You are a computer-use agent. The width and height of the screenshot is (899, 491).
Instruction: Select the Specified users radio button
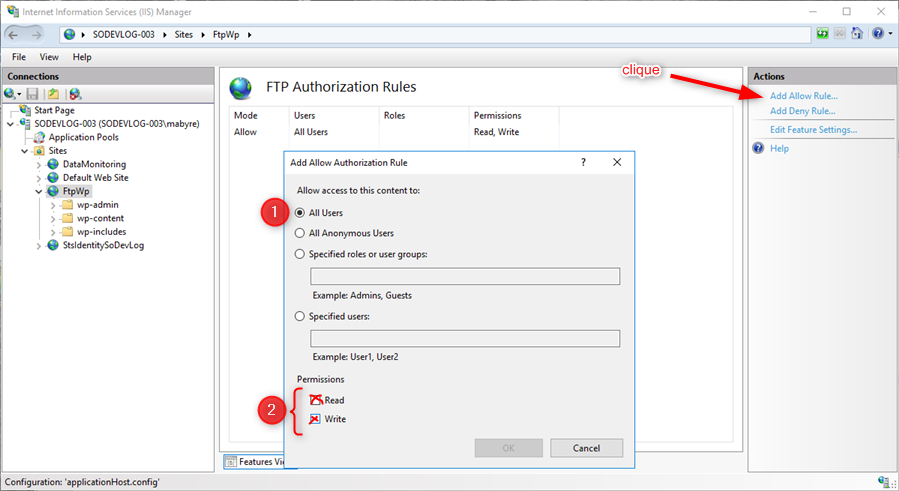tap(299, 316)
